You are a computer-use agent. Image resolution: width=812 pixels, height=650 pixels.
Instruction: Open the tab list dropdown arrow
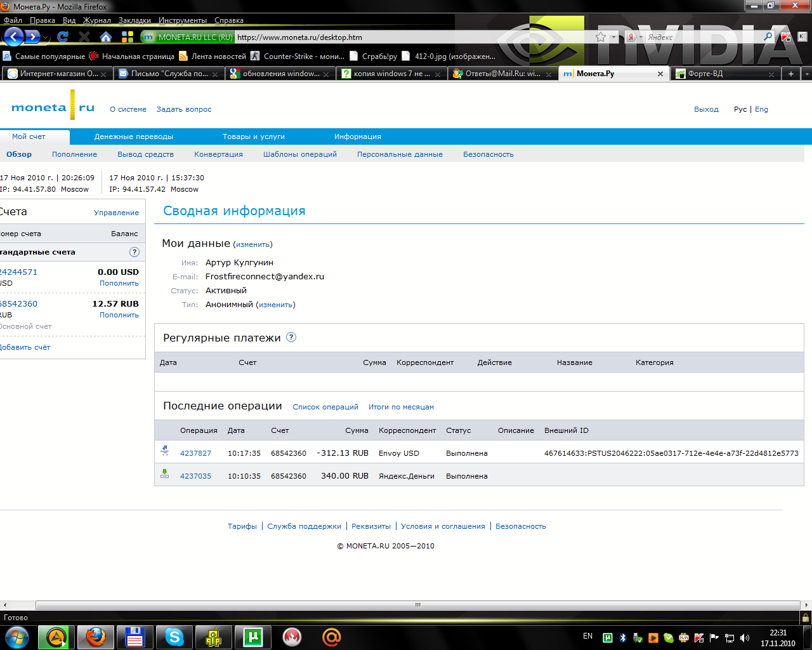coord(806,74)
